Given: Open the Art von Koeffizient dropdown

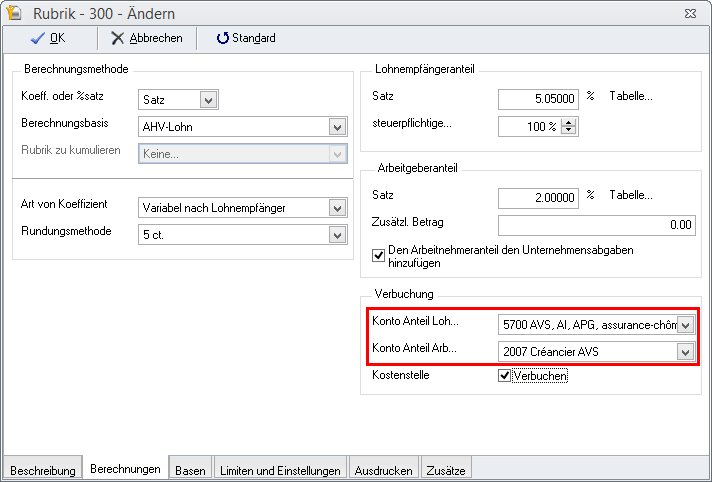Looking at the screenshot, I should [337, 208].
